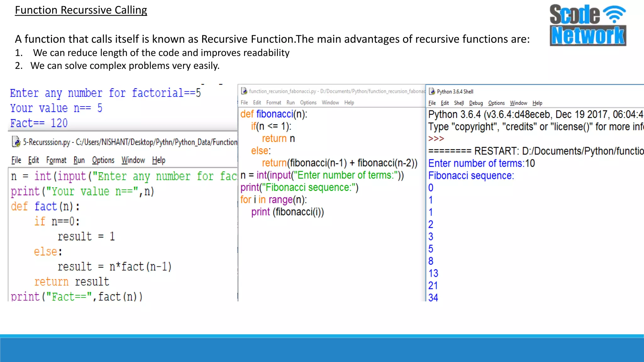
Task: Click the 'result = 1' code line
Action: tap(86, 237)
